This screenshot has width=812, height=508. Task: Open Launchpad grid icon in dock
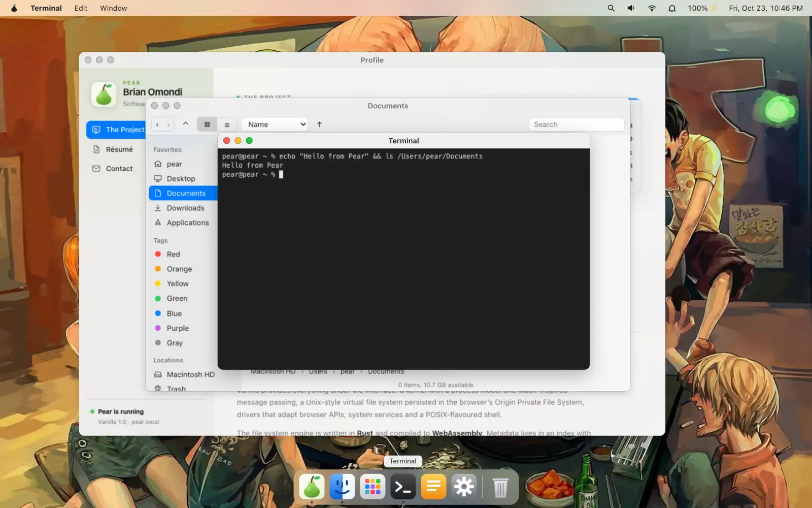click(373, 487)
